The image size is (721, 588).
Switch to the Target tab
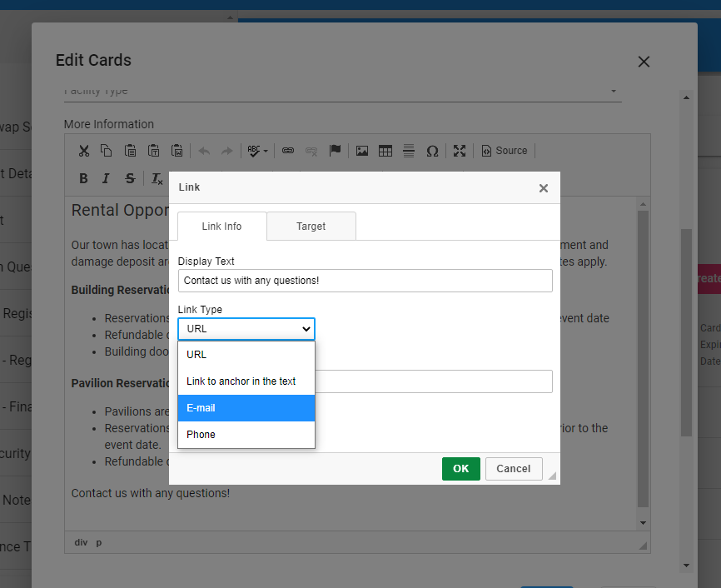click(311, 227)
